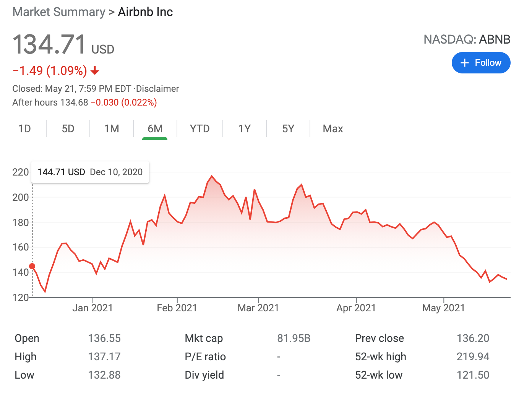This screenshot has height=397, width=532.
Task: Open the Disclaimer link
Action: click(x=157, y=89)
